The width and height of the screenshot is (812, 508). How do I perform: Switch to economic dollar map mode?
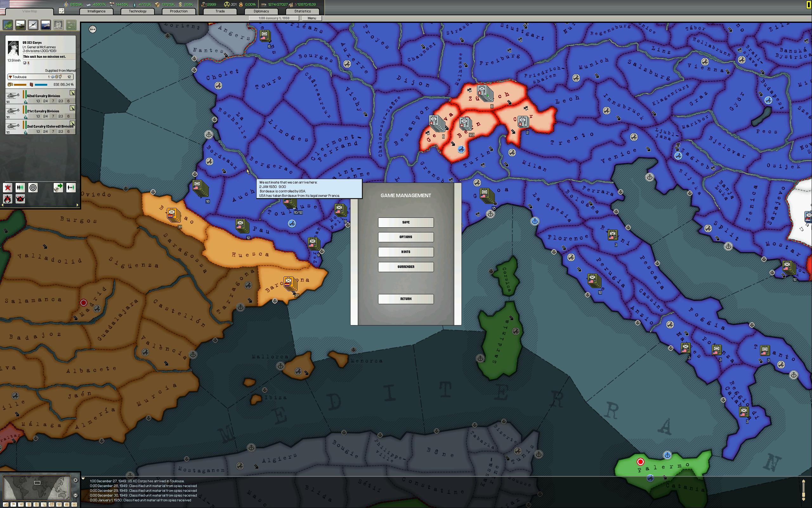(x=29, y=505)
